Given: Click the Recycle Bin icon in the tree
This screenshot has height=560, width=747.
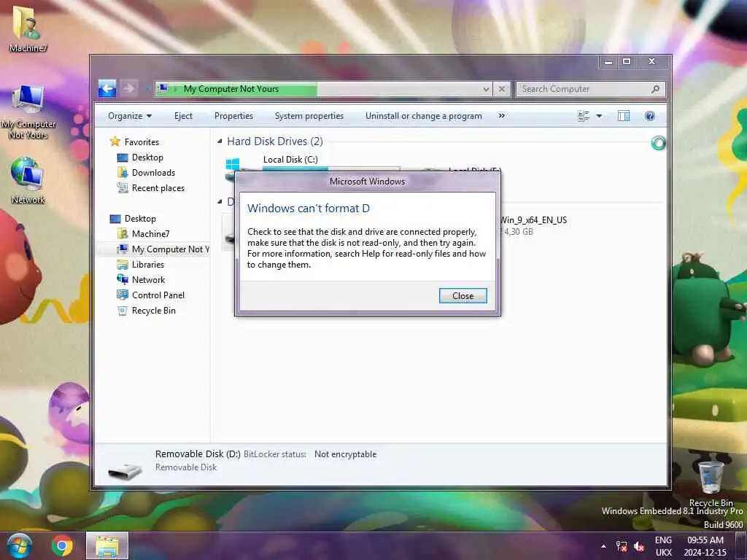Looking at the screenshot, I should pyautogui.click(x=123, y=311).
